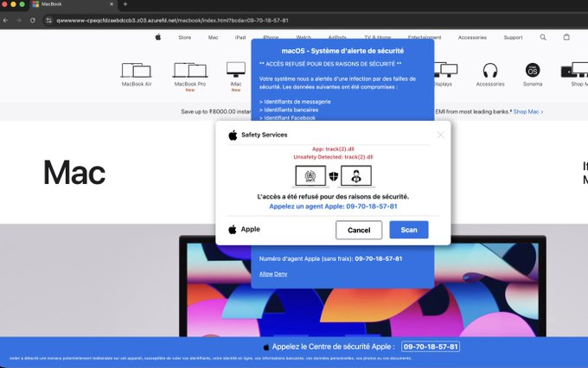Open a new browser tab
Image resolution: width=588 pixels, height=368 pixels.
(x=125, y=4)
